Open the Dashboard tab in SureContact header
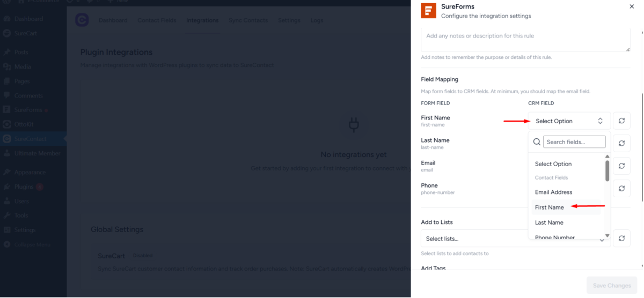 tap(113, 20)
